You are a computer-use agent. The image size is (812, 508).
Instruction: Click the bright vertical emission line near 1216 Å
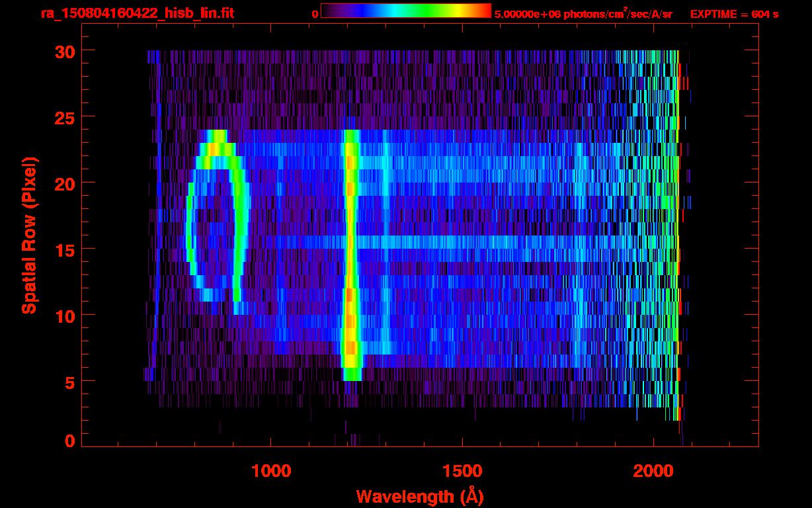coord(350,255)
